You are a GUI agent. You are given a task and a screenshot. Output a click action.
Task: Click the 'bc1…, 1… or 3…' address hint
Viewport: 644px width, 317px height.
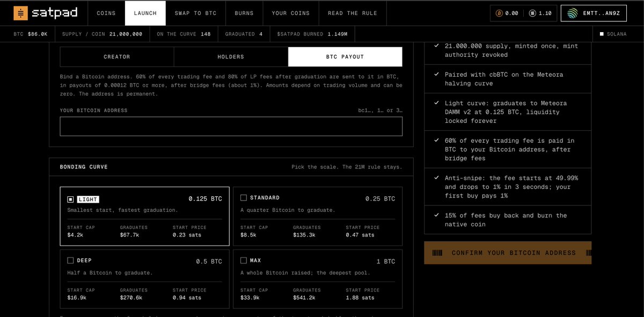coord(380,110)
